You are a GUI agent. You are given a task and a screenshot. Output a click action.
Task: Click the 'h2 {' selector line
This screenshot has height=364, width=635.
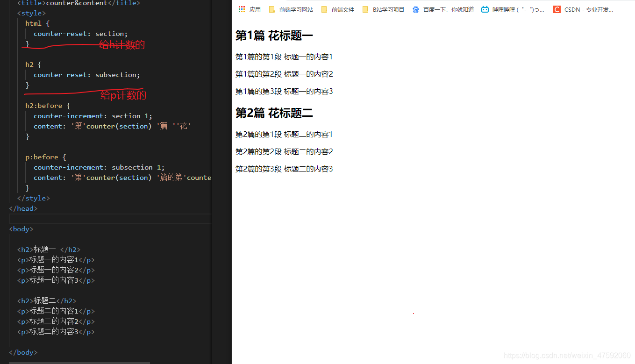pos(33,64)
